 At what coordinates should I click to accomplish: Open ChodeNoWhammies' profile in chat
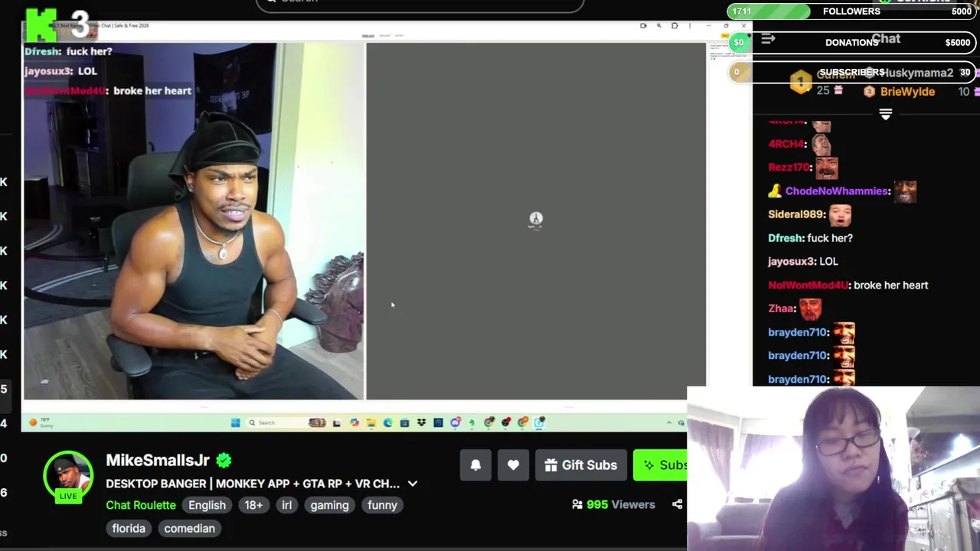click(838, 191)
